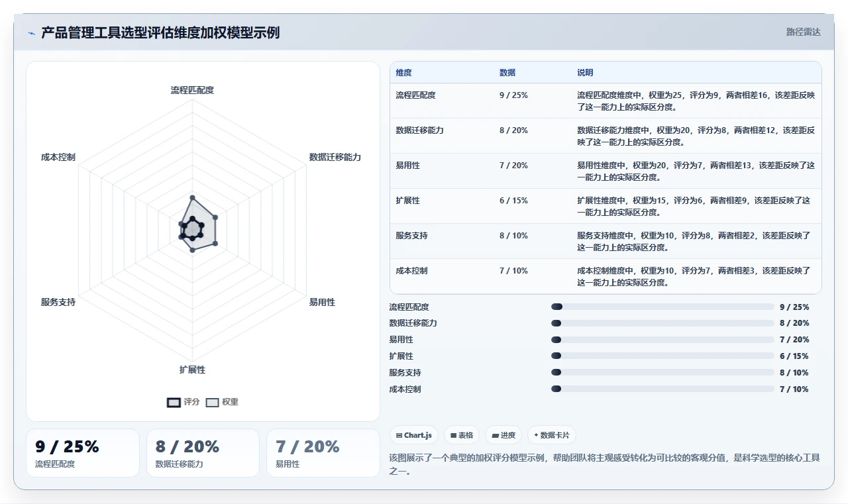Image resolution: width=848 pixels, height=504 pixels.
Task: Select the 进度 tag
Action: pos(503,435)
